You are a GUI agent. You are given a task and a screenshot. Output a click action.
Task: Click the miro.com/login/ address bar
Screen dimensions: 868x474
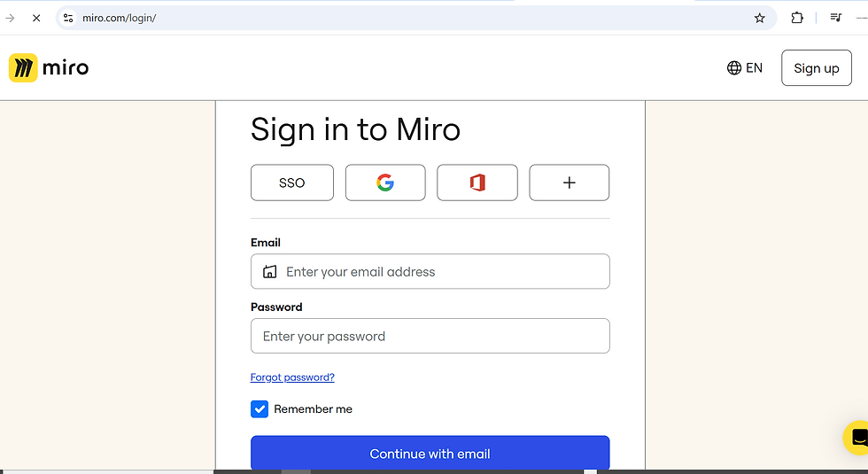[416, 18]
